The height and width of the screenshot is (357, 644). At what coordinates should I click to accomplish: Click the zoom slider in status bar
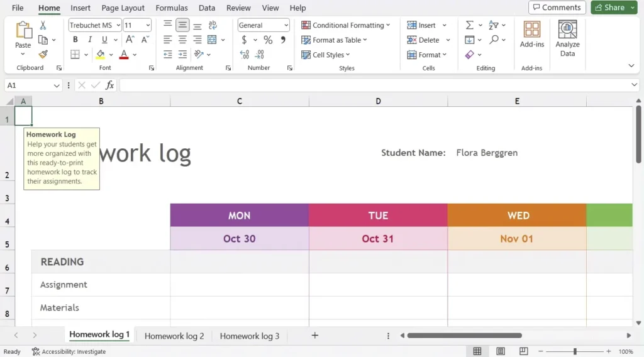pyautogui.click(x=575, y=351)
